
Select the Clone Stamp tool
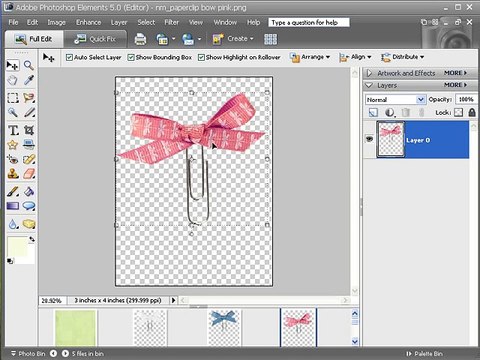[x=13, y=174]
